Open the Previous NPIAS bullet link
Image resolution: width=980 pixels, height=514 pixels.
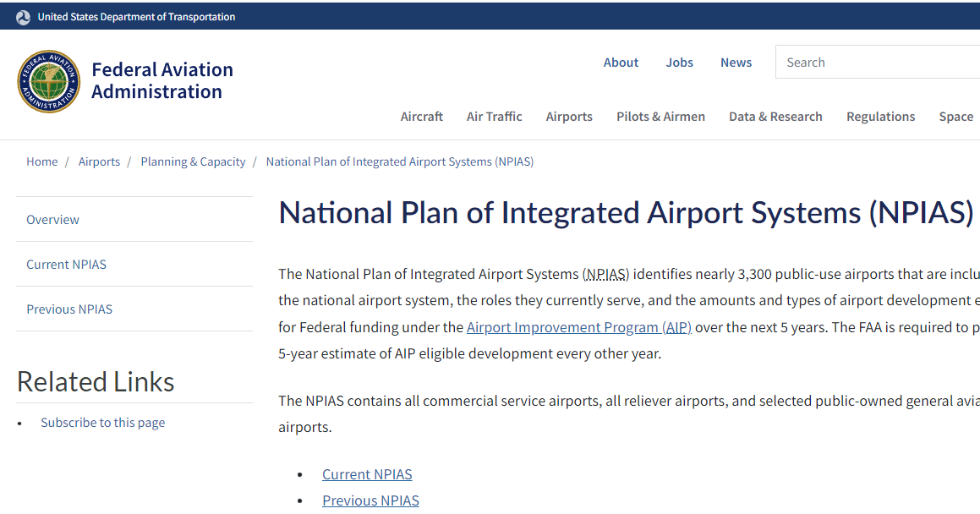370,500
